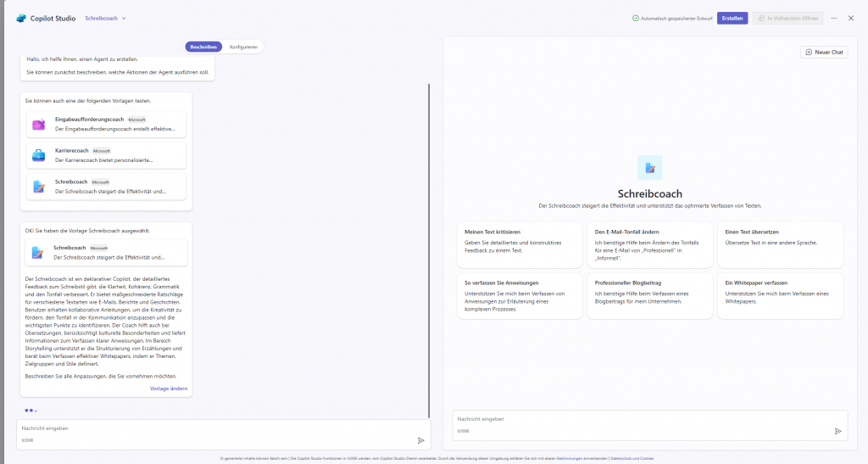
Task: Click the left chat vertical scrollbar
Action: click(429, 251)
